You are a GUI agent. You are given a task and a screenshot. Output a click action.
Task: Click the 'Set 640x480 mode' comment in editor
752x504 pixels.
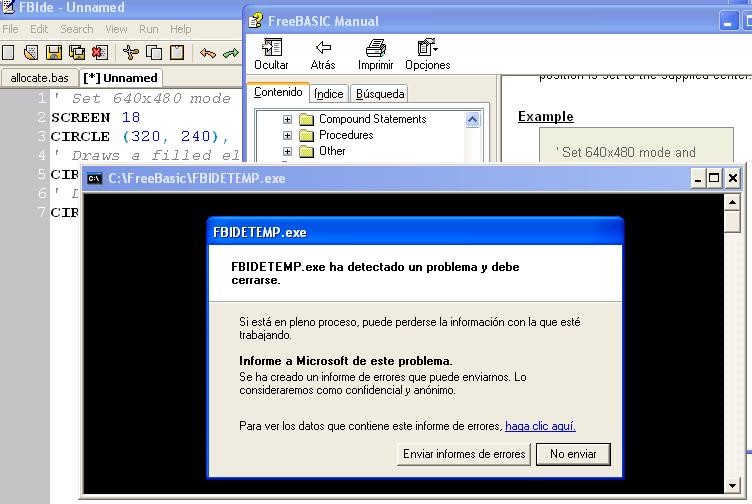coord(141,98)
